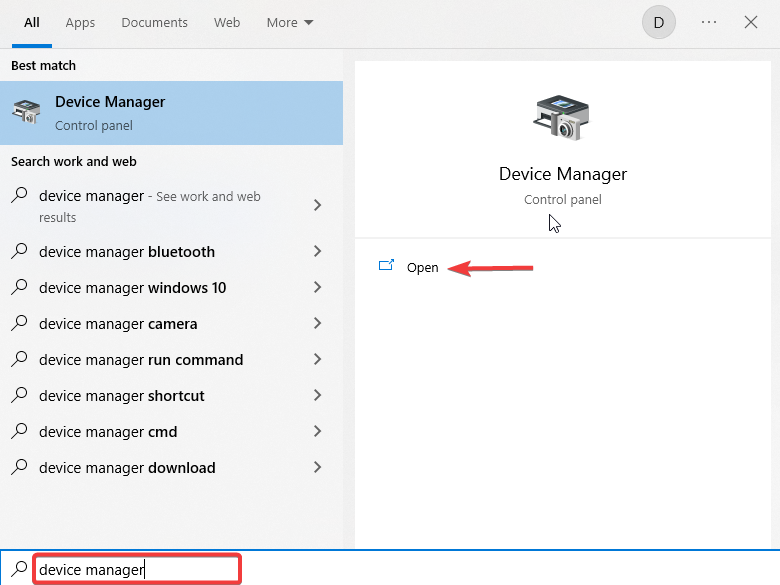Click search icon beside 'device manager cmd'
The width and height of the screenshot is (780, 585).
[x=19, y=430]
